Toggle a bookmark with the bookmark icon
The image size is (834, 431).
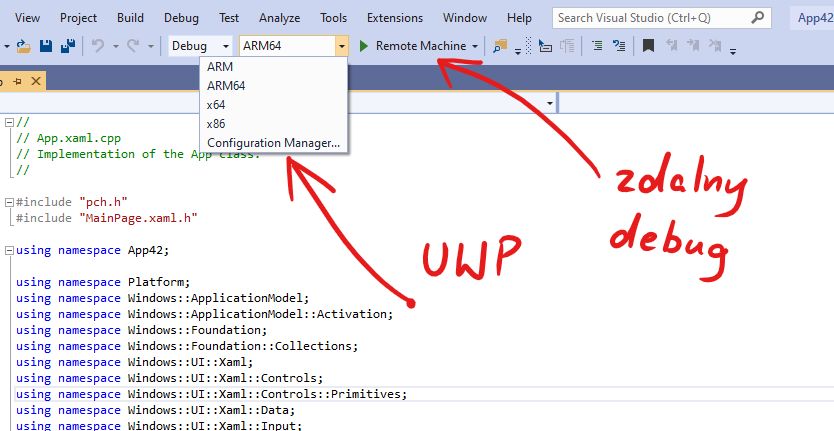coord(648,46)
